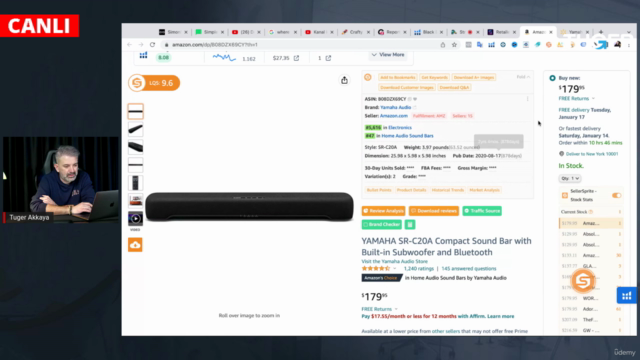Open Product Details tab
The height and width of the screenshot is (360, 640).
pos(411,190)
